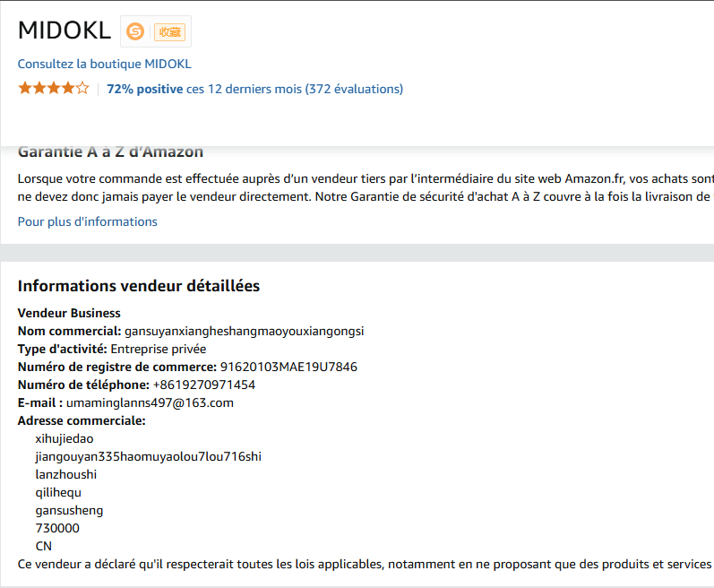
Task: Click the orange 收藏 favorite button
Action: coord(169,31)
